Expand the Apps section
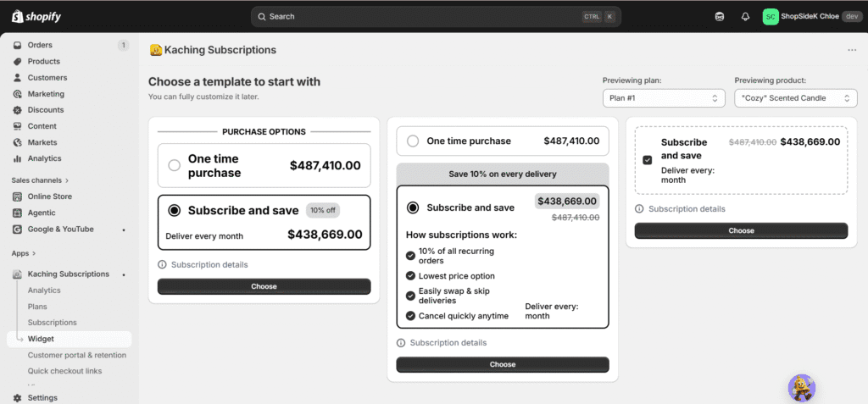Image resolution: width=868 pixels, height=404 pixels. 24,253
